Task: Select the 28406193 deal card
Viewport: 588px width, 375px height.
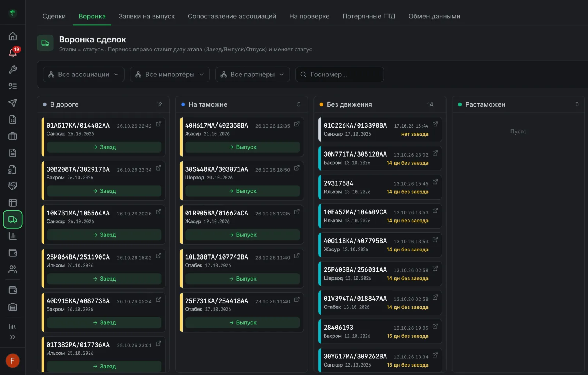Action: 380,332
